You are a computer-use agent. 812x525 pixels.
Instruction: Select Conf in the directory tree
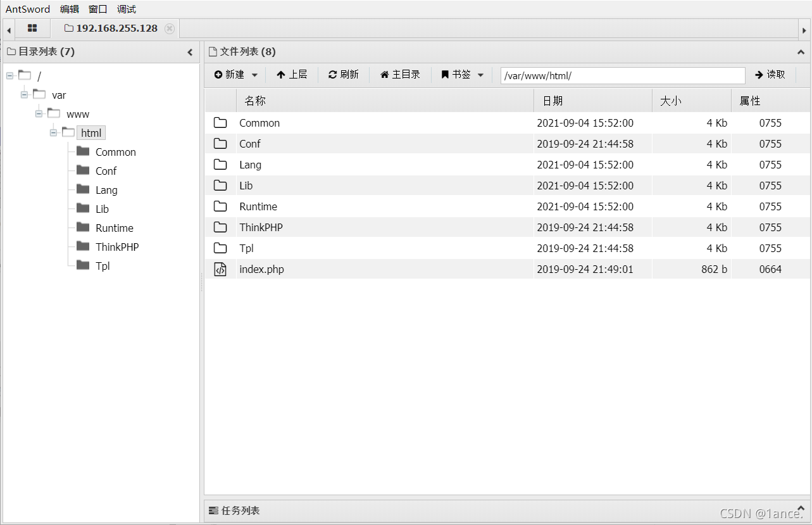pos(106,171)
